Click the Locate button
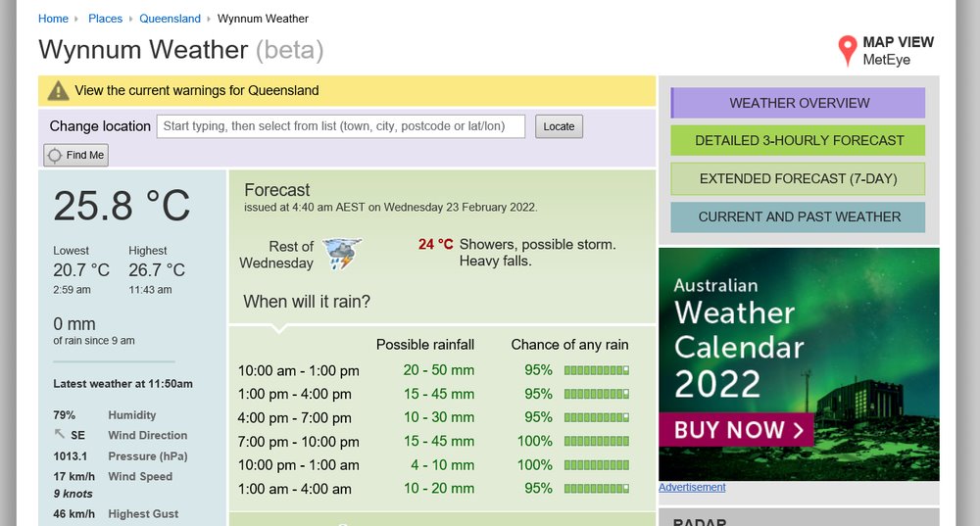The image size is (980, 526). [559, 126]
